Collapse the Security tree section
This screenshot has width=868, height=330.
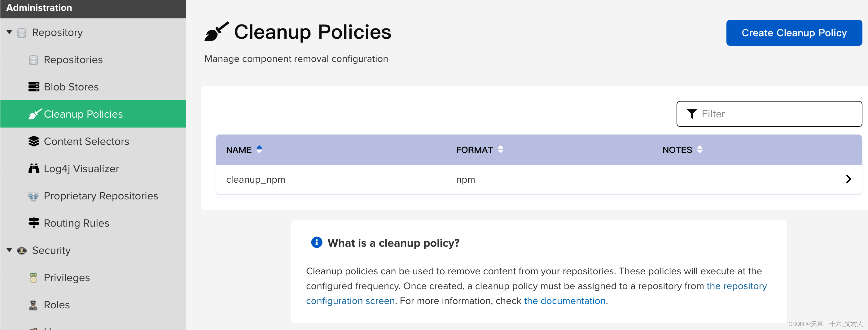(x=9, y=250)
